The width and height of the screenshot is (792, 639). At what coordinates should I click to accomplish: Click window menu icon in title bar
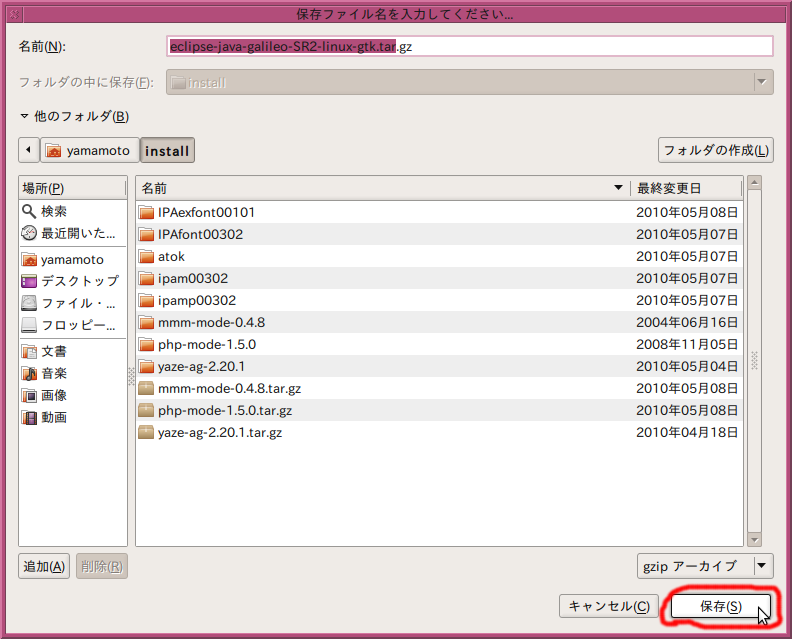tap(14, 14)
